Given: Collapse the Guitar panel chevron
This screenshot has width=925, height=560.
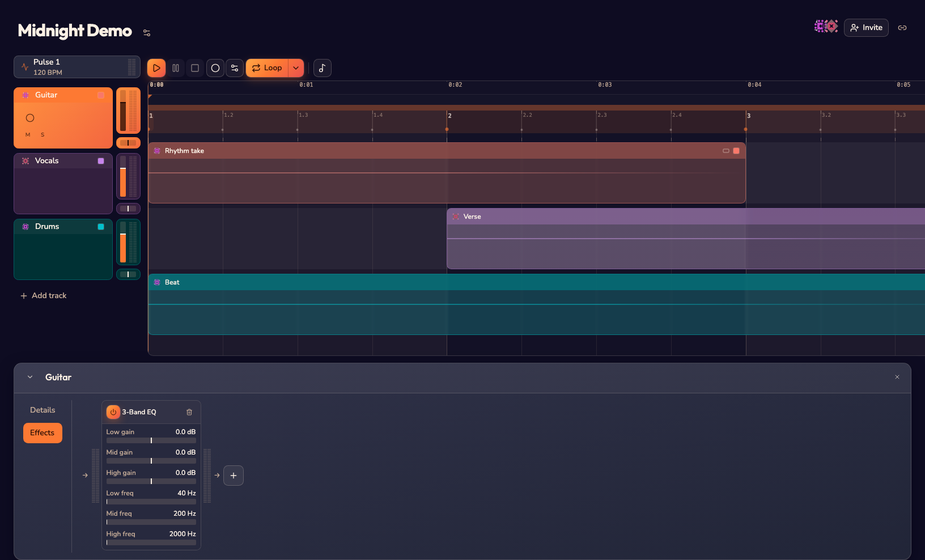Looking at the screenshot, I should point(30,377).
